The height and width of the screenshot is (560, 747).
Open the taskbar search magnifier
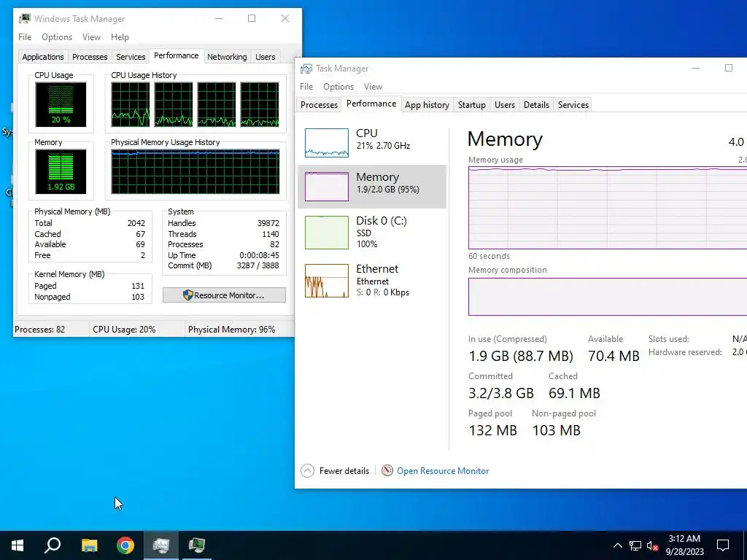[53, 545]
